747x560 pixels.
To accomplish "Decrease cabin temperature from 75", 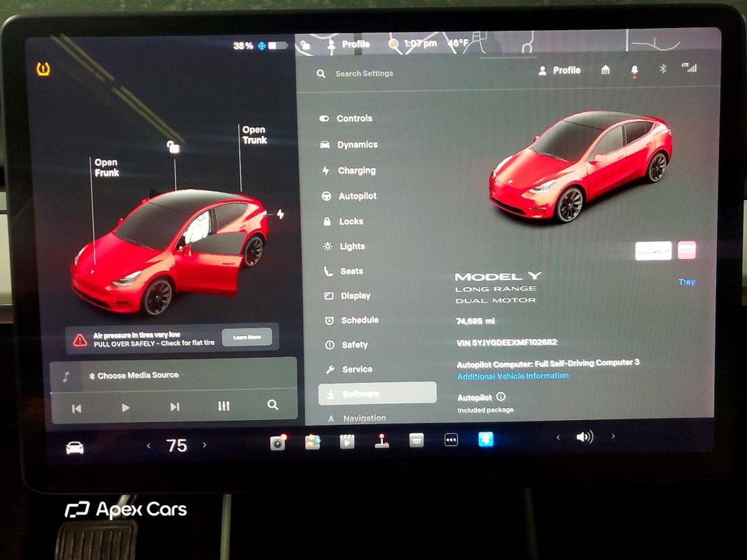I will (148, 446).
